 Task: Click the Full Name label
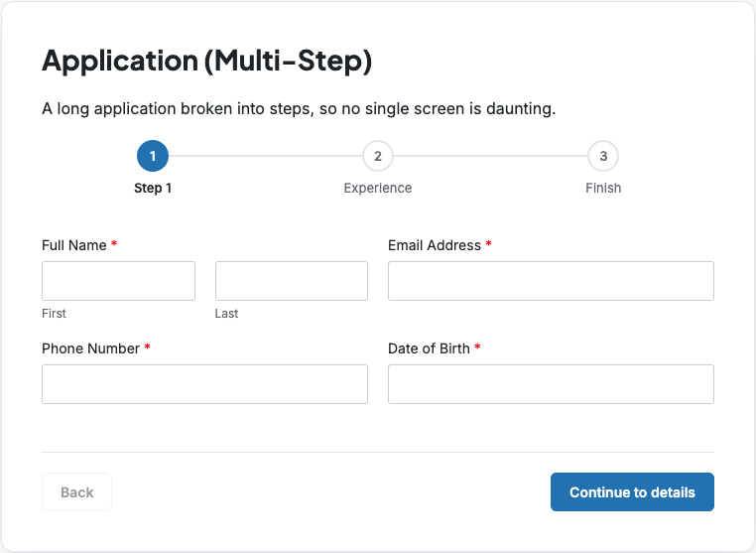74,245
